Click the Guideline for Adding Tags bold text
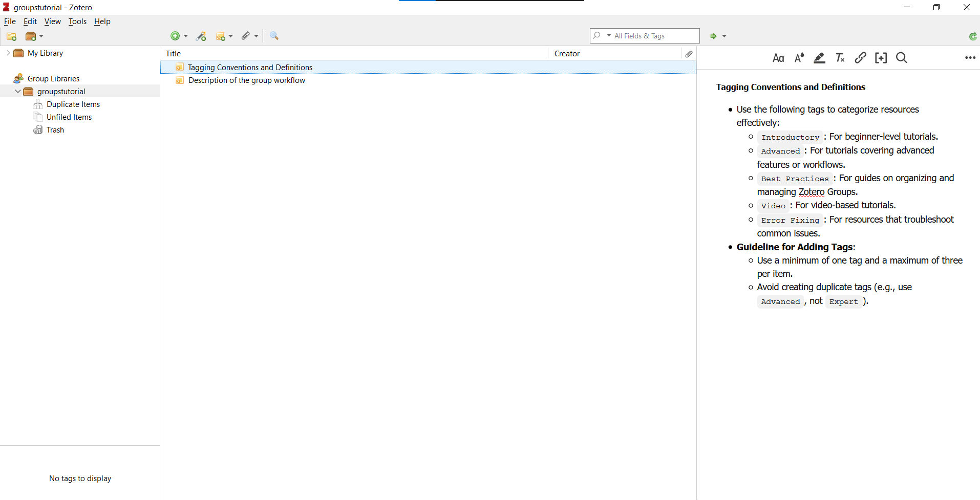This screenshot has height=500, width=980. [795, 247]
